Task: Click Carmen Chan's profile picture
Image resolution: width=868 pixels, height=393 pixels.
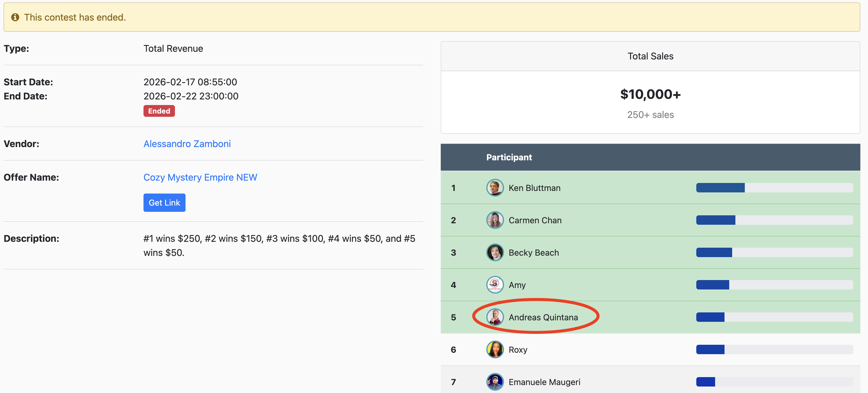Action: click(495, 220)
